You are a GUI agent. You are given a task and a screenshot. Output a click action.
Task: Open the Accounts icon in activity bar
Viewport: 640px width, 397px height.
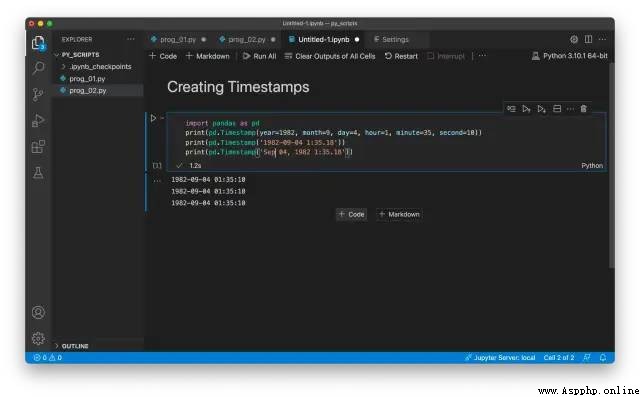[x=38, y=312]
